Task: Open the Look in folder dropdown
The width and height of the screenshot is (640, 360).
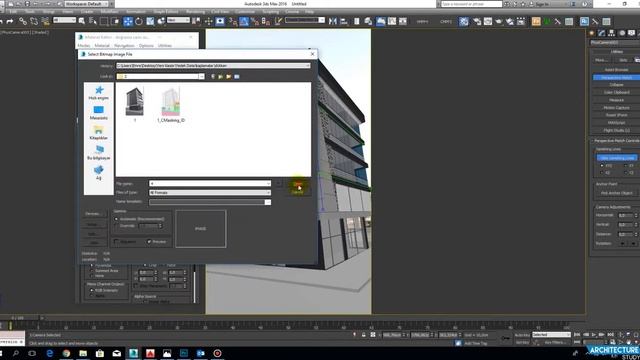Action: (201, 76)
